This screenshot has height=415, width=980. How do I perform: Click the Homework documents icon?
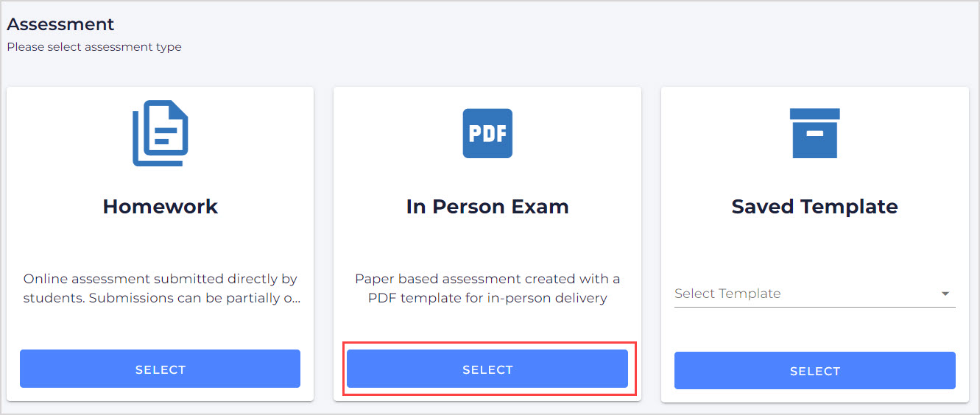coord(161,133)
